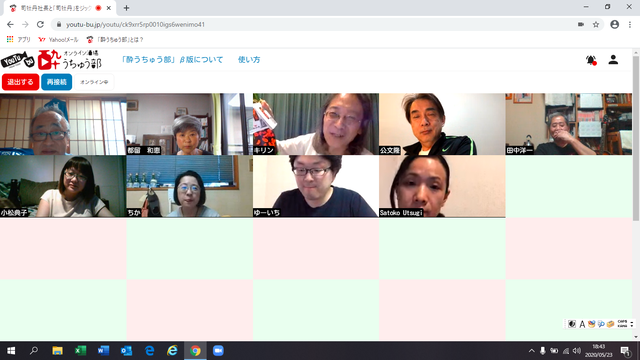This screenshot has width=640, height=360.
Task: Open the Yahoo!メール bookmark
Action: pos(58,40)
